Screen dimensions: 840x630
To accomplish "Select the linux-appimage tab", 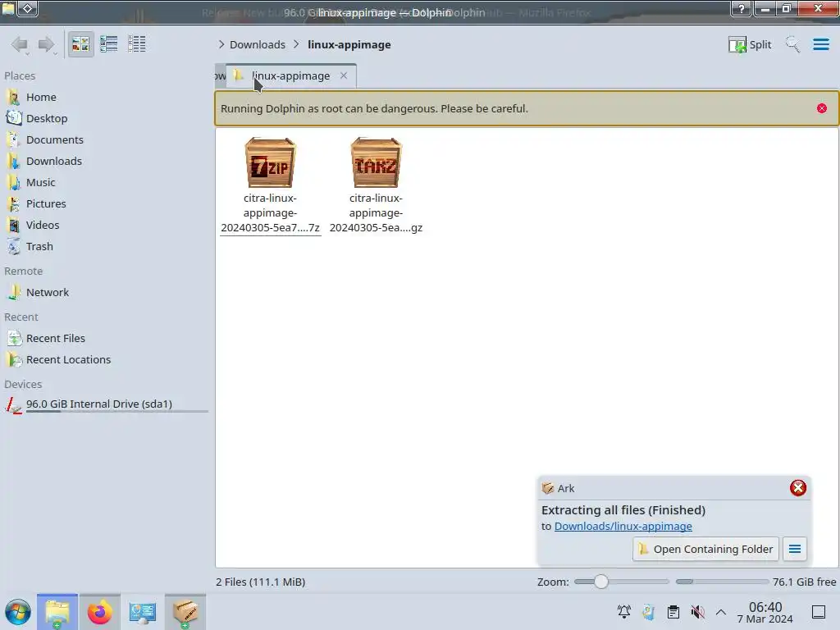I will 290,76.
